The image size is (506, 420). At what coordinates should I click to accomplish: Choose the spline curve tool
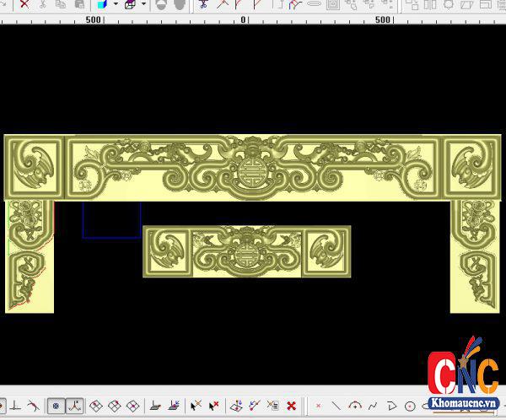click(x=372, y=407)
